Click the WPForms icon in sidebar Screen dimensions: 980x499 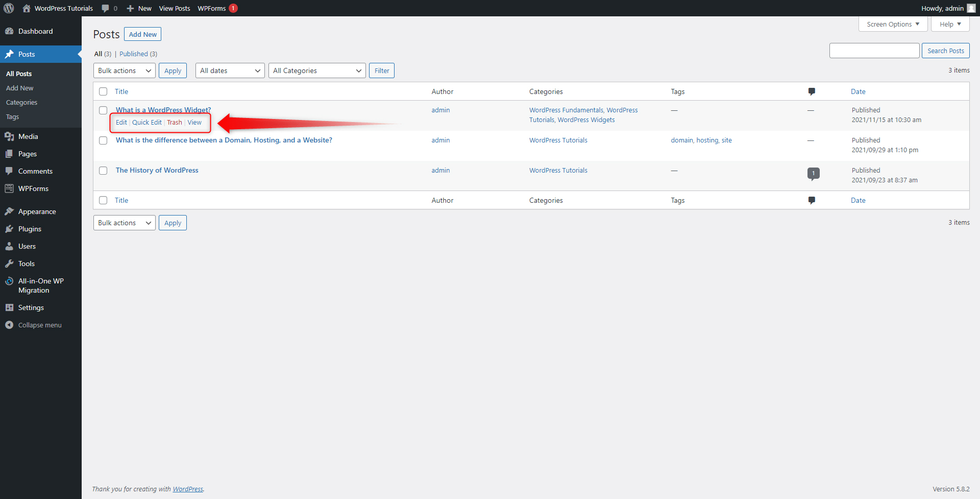[9, 188]
